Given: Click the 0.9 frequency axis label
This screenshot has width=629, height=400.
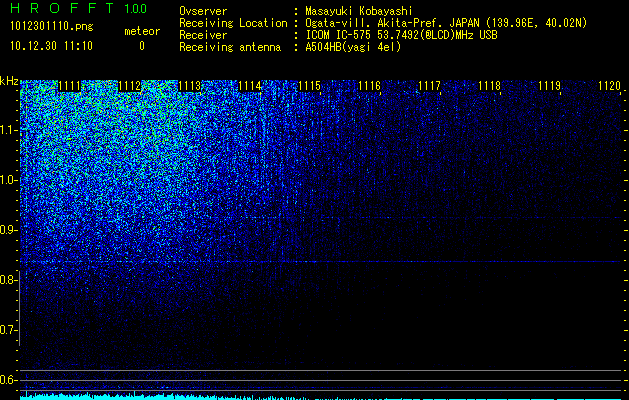Looking at the screenshot, I should pos(8,230).
